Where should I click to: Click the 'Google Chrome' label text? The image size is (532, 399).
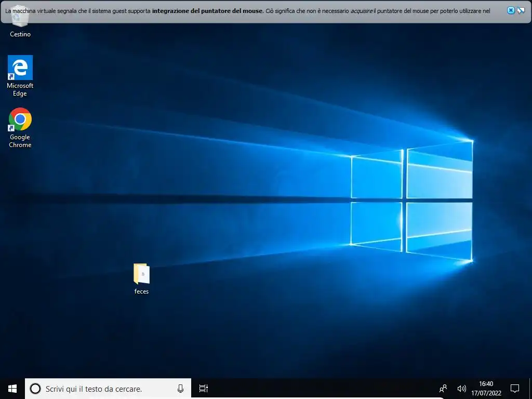point(20,141)
